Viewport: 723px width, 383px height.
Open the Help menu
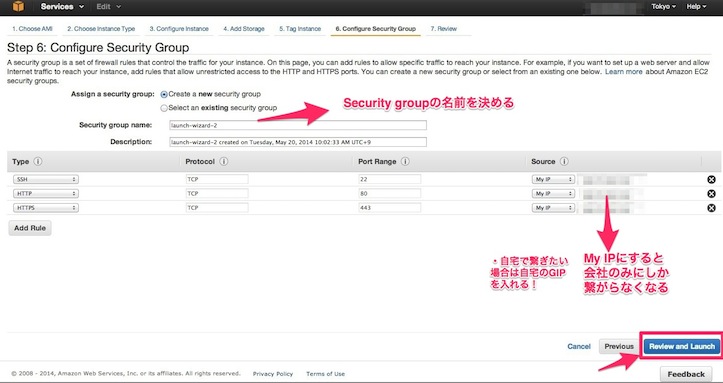(696, 6)
